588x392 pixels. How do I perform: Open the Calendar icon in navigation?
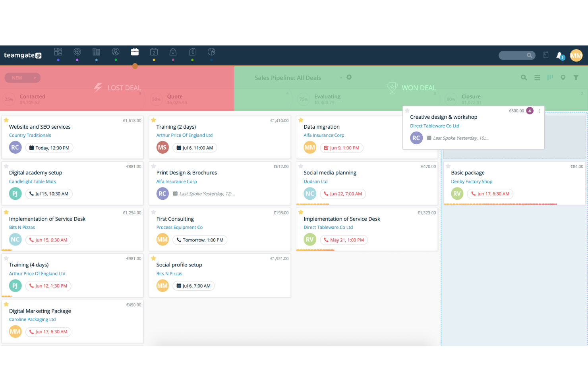pos(154,52)
